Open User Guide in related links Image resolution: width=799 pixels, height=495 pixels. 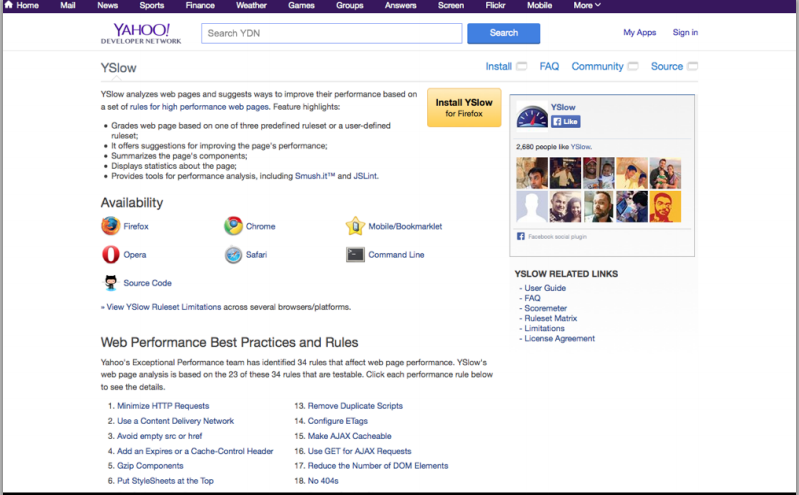545,288
